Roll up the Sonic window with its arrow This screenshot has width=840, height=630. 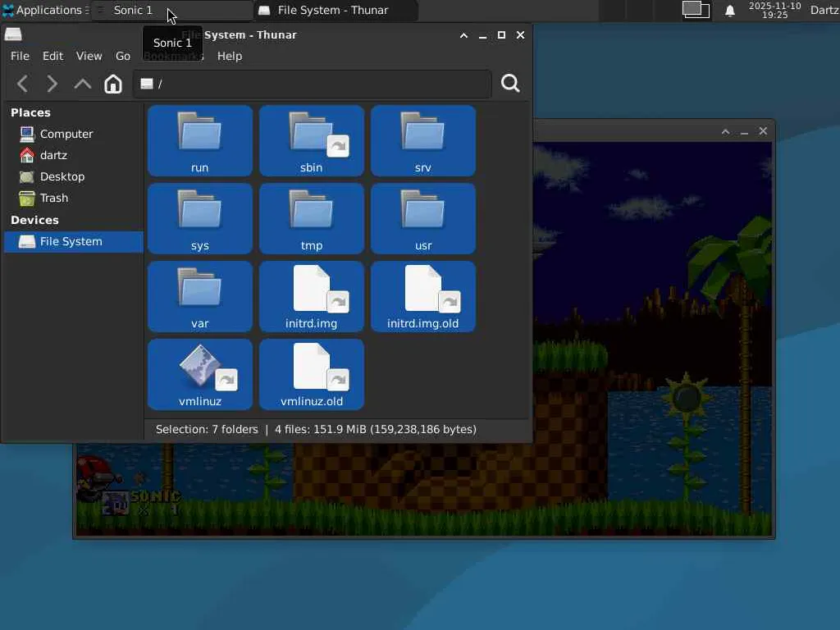(x=725, y=131)
